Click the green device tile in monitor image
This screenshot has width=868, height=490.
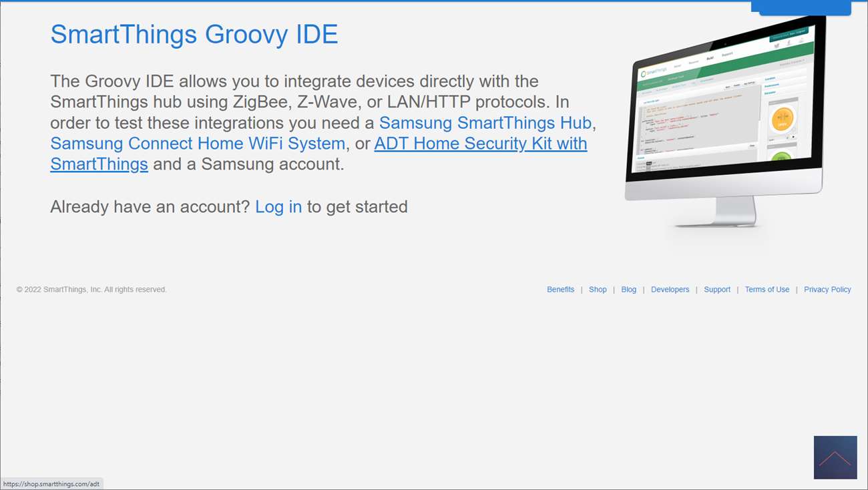point(781,158)
